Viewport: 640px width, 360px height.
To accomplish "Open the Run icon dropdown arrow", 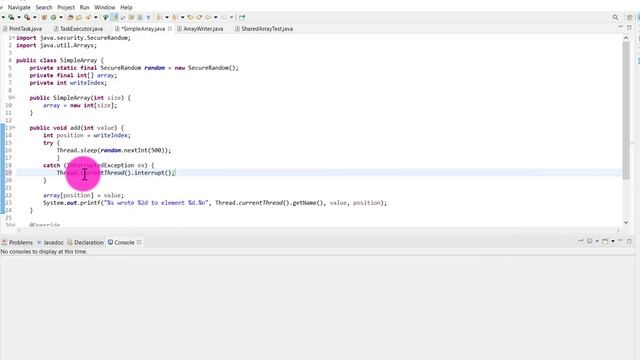I will click(19, 17).
